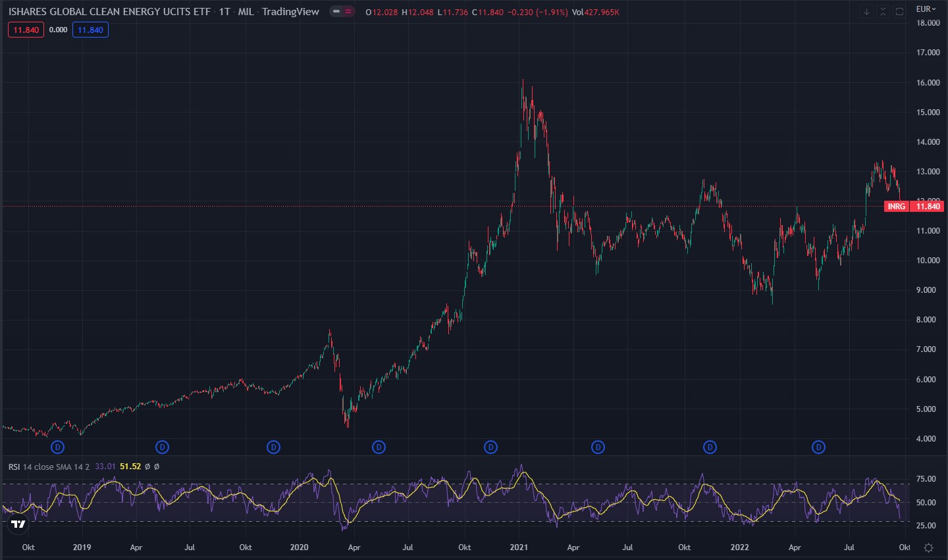Click the dividend marker between Okt 2021 and 2022
This screenshot has height=560, width=948.
[710, 447]
